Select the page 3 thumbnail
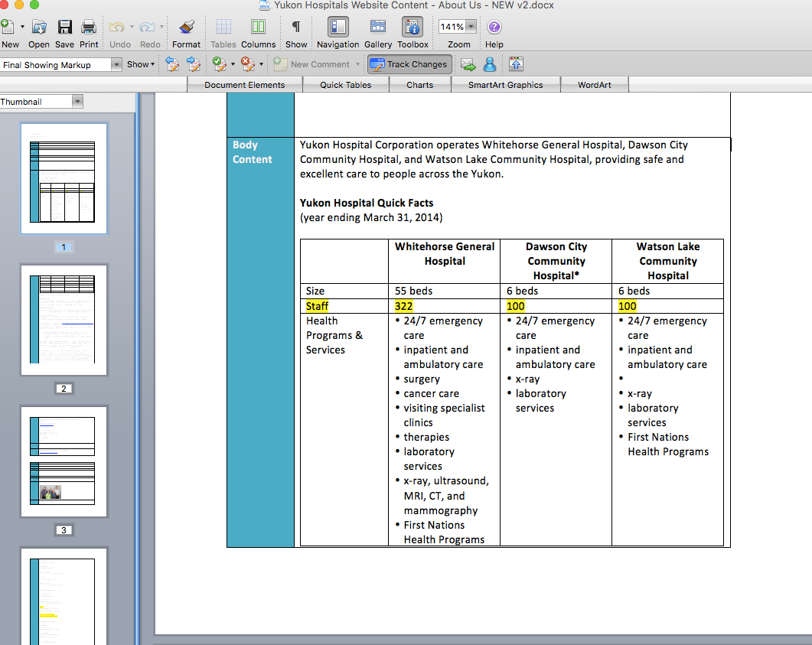 [64, 461]
